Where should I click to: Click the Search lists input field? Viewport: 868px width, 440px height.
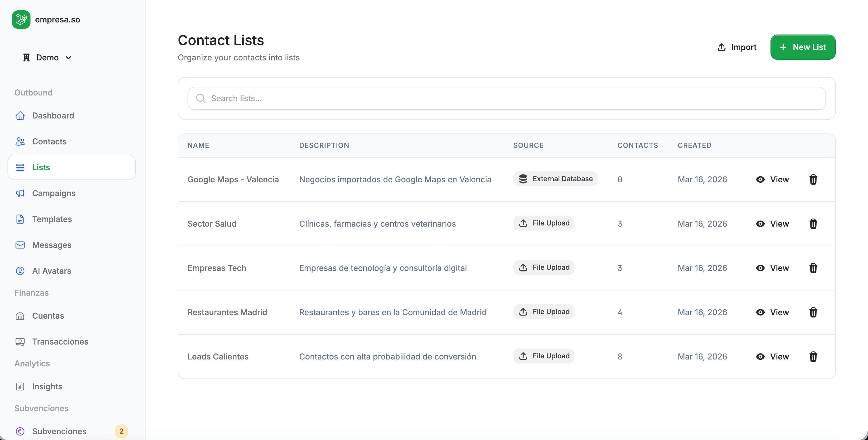tap(506, 98)
